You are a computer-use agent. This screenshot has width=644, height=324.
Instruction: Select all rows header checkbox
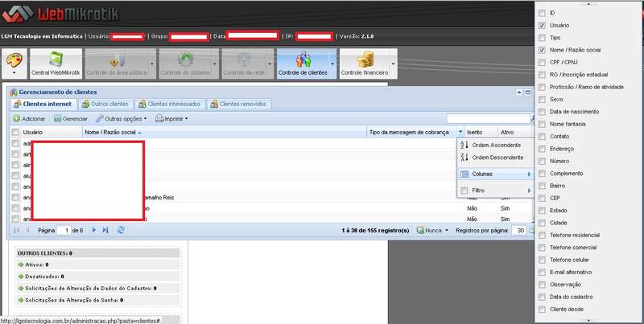coord(15,132)
